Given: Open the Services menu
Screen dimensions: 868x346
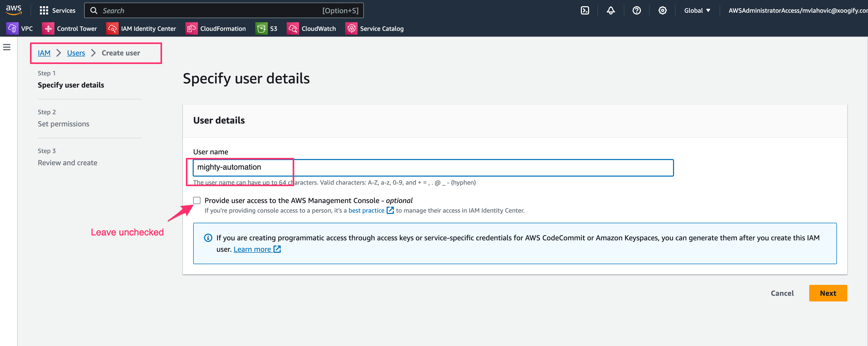Looking at the screenshot, I should coord(57,10).
